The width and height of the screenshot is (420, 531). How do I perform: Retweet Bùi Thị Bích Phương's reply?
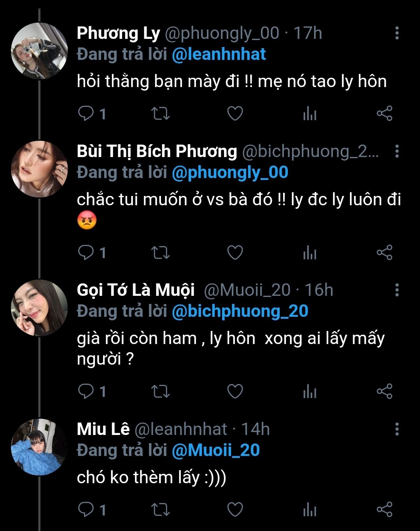click(x=160, y=253)
